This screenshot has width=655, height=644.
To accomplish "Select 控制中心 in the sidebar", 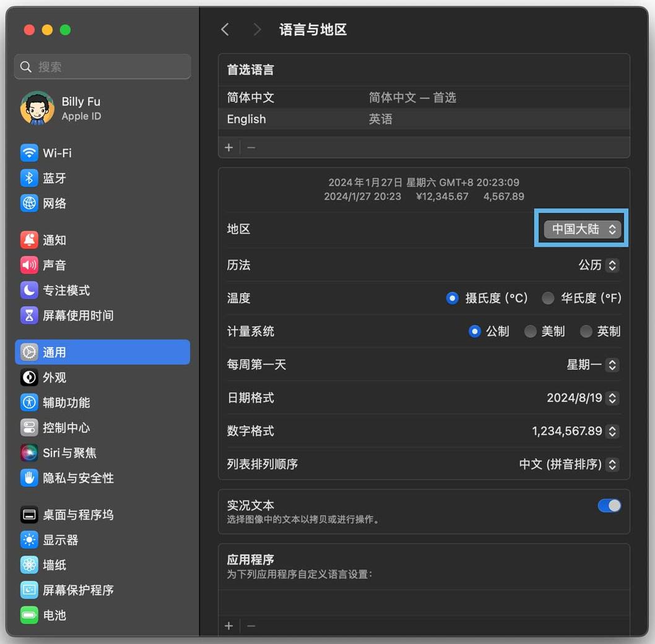I will [x=66, y=428].
